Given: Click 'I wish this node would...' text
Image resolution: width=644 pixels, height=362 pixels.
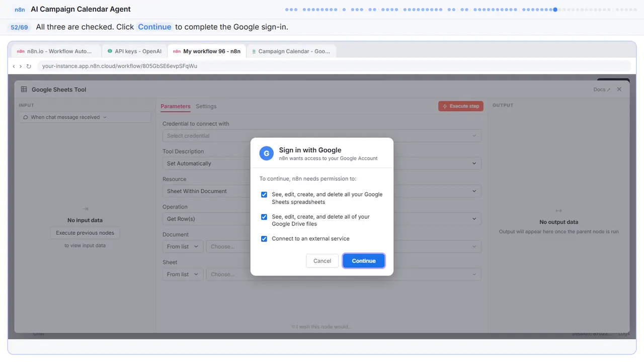Looking at the screenshot, I should pyautogui.click(x=322, y=327).
